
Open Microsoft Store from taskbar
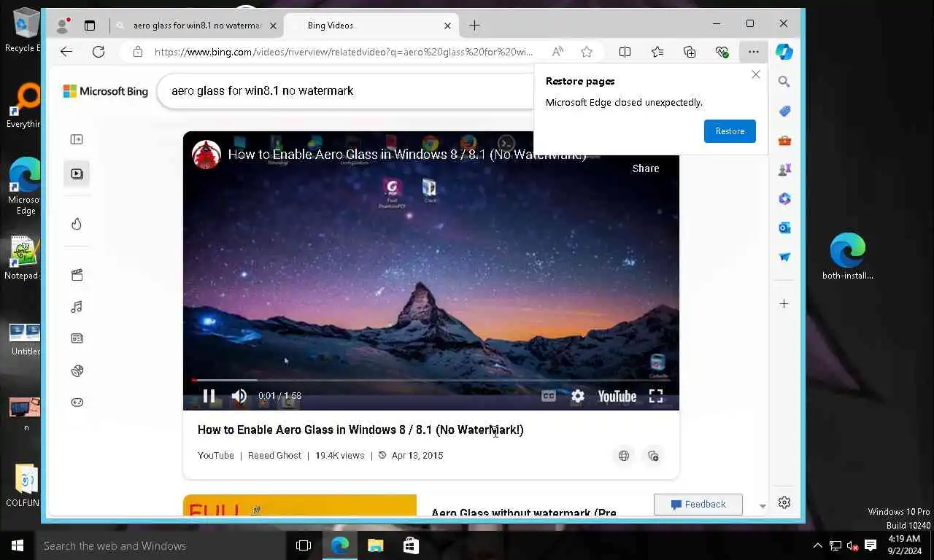[x=411, y=545]
